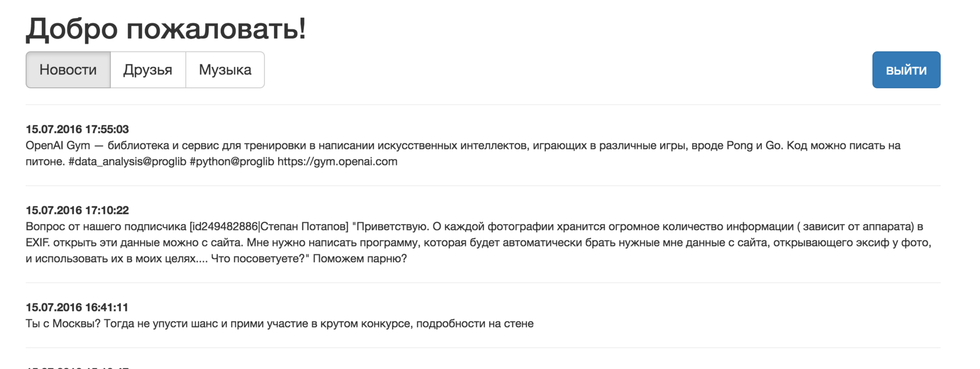Click the 17:55:03 post timestamp
Image resolution: width=980 pixels, height=369 pixels.
(77, 129)
